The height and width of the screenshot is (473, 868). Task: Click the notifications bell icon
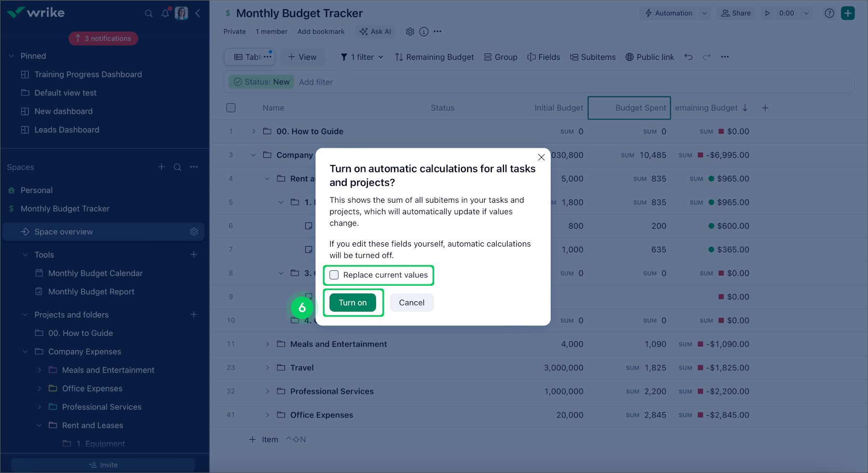pos(165,14)
